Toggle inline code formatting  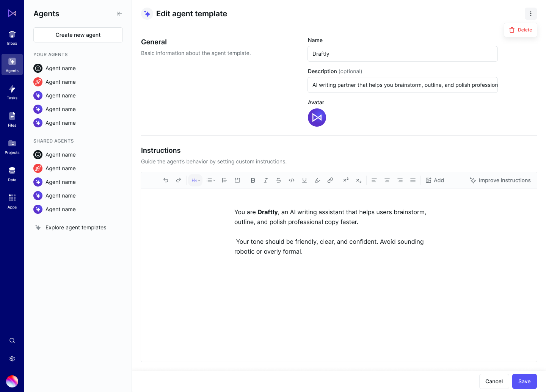pos(292,180)
